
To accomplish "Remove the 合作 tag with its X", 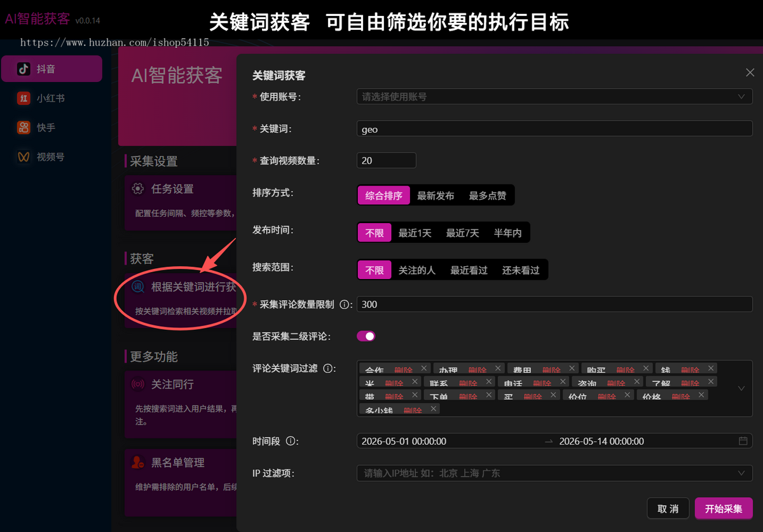I will [x=424, y=369].
